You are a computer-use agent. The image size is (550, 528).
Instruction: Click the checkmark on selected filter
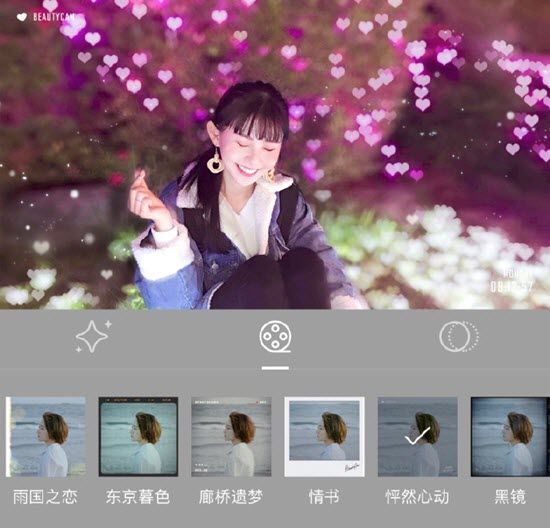coord(417,436)
